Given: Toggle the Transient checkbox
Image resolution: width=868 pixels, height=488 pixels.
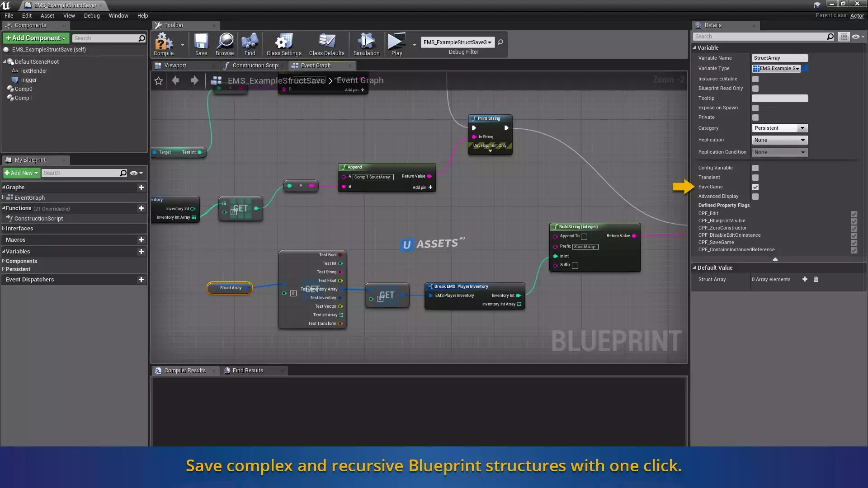Looking at the screenshot, I should coord(755,178).
